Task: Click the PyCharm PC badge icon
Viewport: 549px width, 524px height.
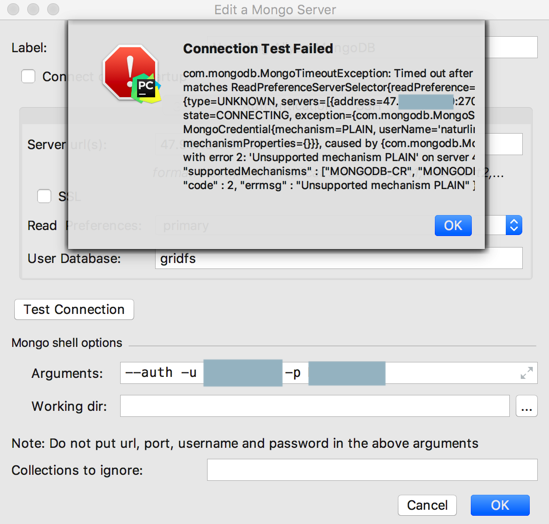Action: 146,88
